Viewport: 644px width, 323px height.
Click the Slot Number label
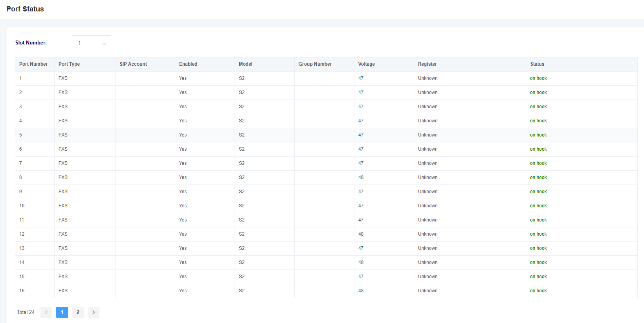pos(31,43)
